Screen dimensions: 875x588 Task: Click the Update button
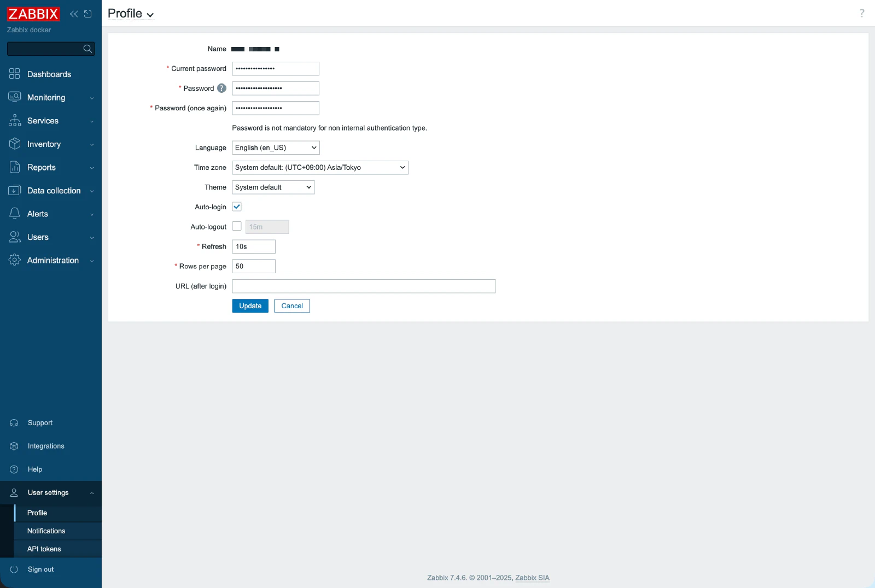[250, 306]
